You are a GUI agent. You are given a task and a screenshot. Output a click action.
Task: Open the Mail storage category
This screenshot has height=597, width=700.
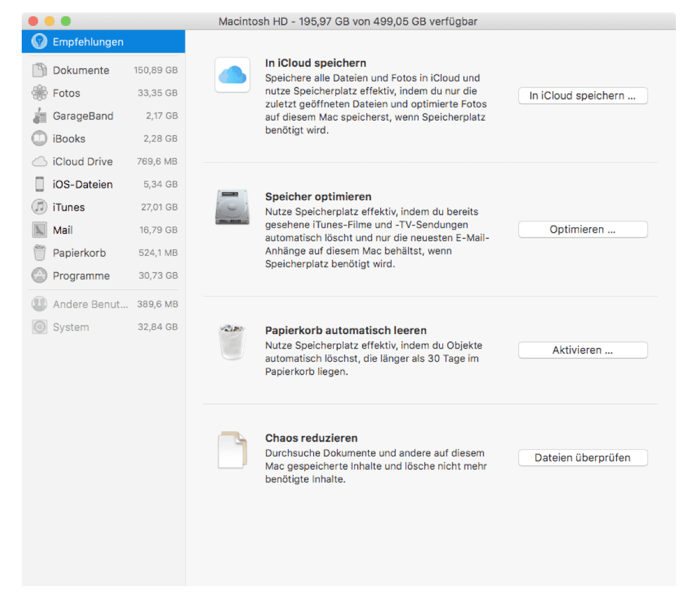click(x=103, y=230)
